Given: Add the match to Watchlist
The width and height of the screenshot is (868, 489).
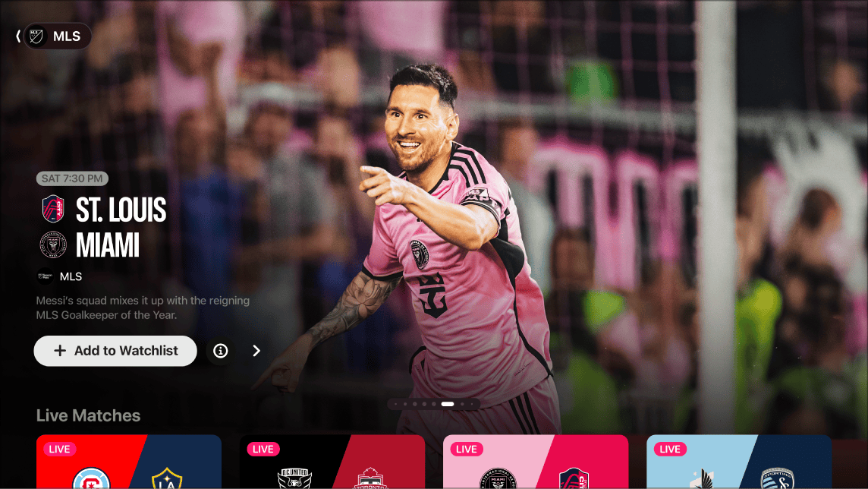Looking at the screenshot, I should [x=115, y=351].
